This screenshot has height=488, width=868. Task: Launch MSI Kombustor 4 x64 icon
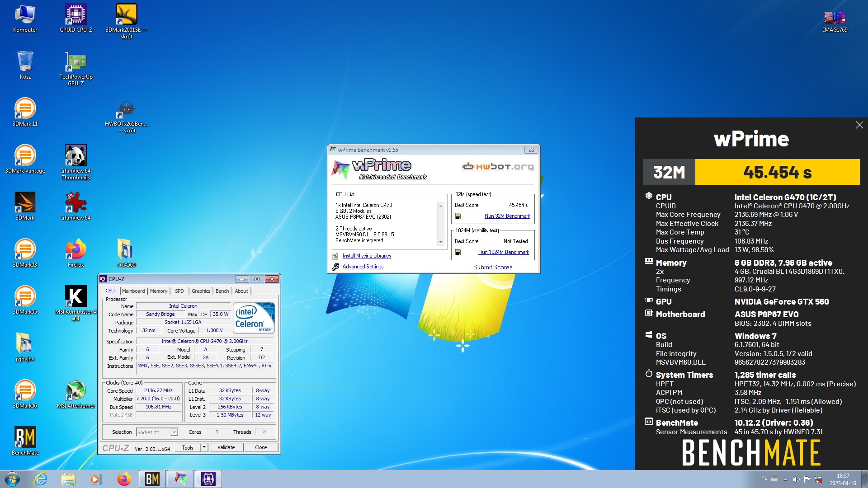[x=75, y=304]
